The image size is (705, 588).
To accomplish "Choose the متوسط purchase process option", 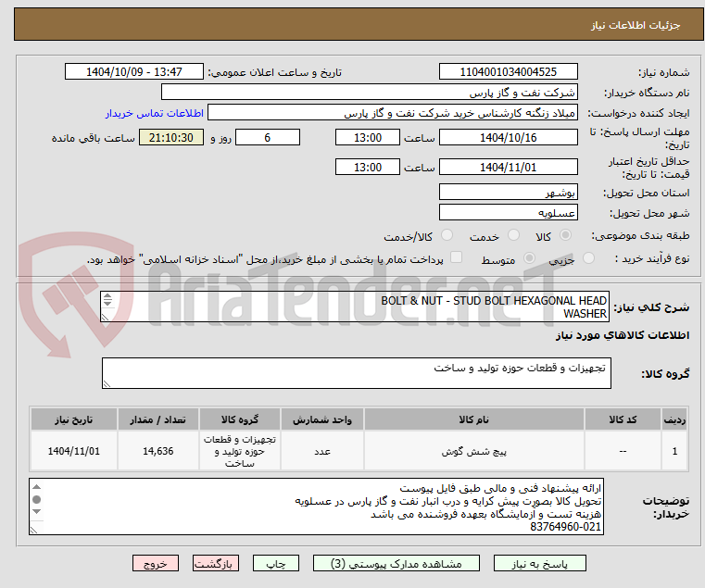I will [530, 258].
